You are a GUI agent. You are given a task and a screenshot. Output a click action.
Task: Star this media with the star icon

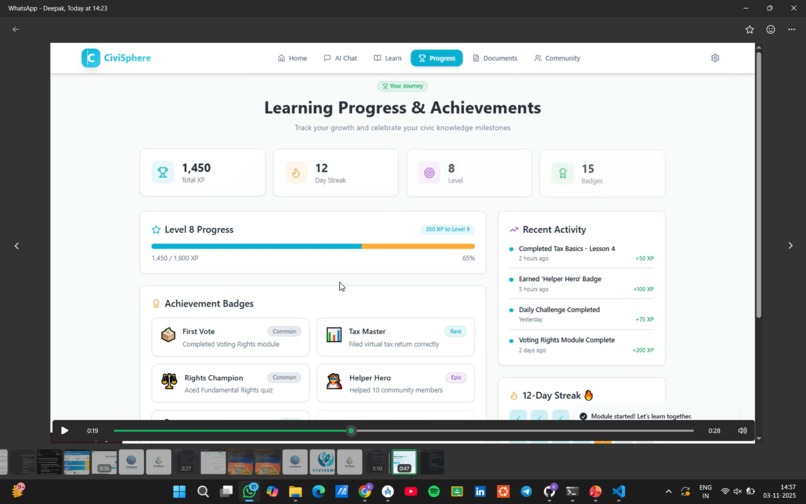[x=749, y=29]
